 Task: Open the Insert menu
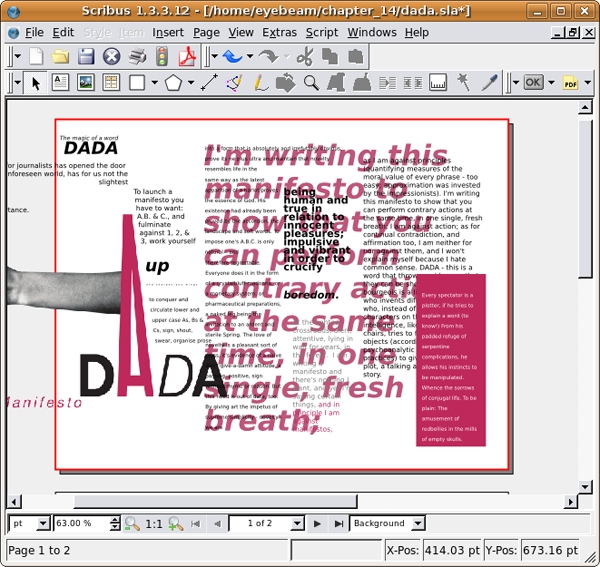[x=168, y=33]
